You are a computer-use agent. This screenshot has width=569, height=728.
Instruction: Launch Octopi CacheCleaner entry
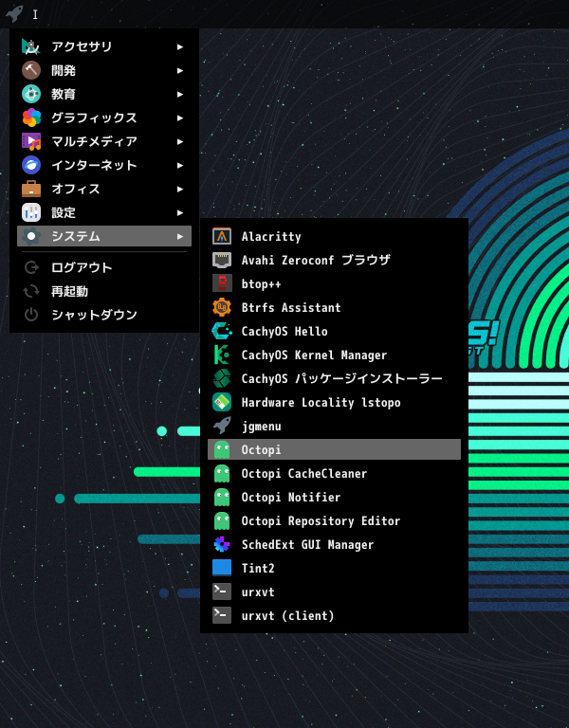pyautogui.click(x=334, y=473)
